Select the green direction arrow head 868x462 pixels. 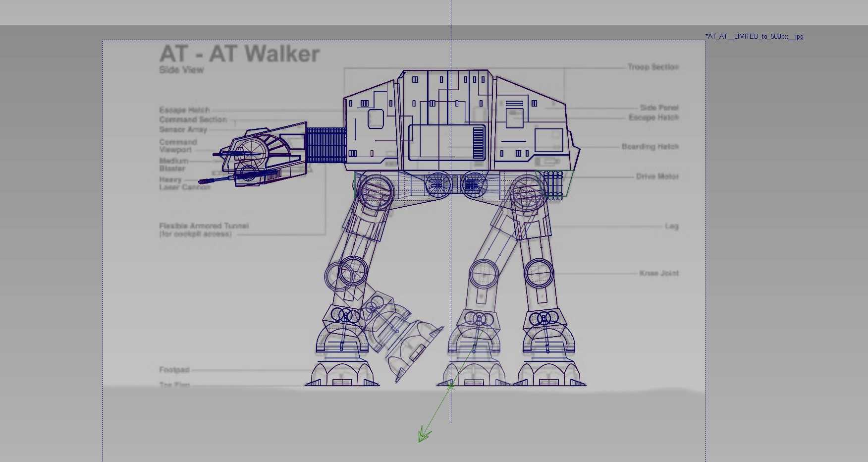point(424,434)
